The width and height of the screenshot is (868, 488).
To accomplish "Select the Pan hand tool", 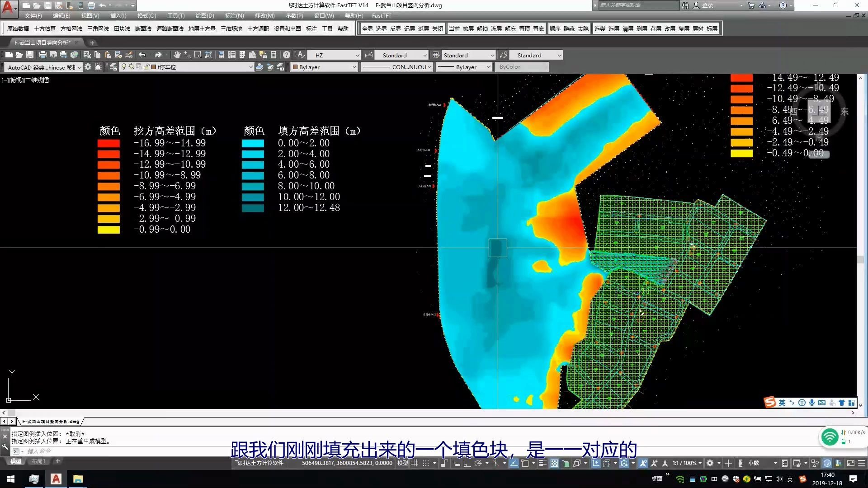I will click(x=177, y=55).
